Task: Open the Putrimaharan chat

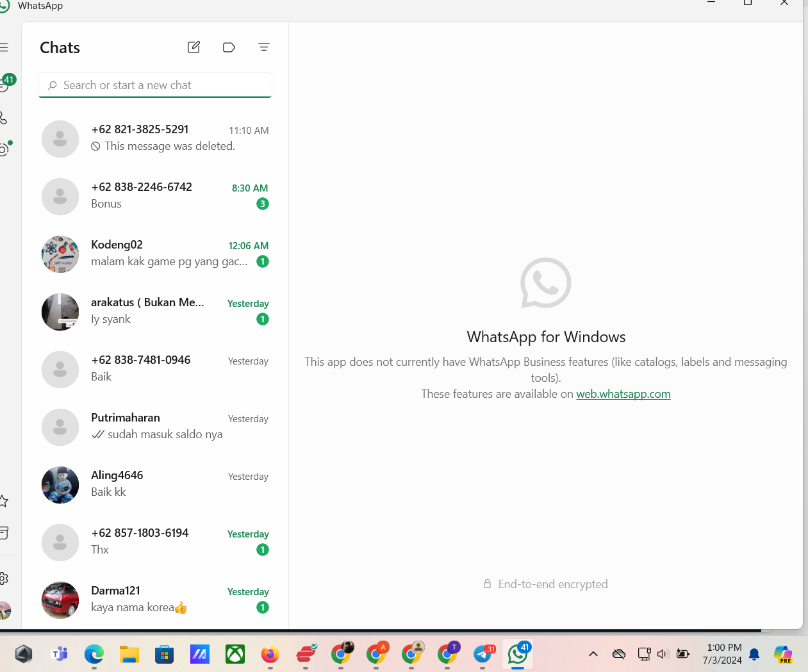Action: point(155,427)
